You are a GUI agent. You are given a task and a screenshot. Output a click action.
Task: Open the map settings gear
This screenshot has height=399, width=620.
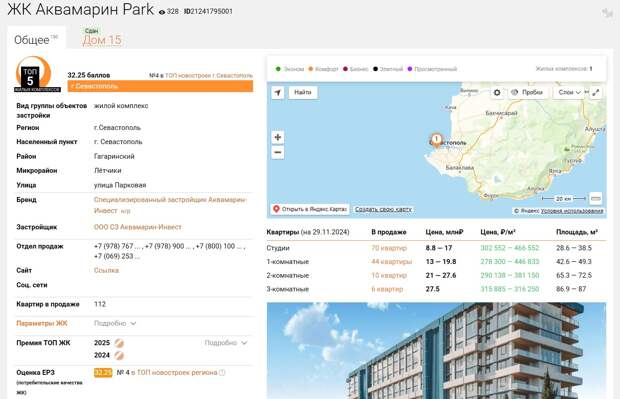click(x=497, y=93)
